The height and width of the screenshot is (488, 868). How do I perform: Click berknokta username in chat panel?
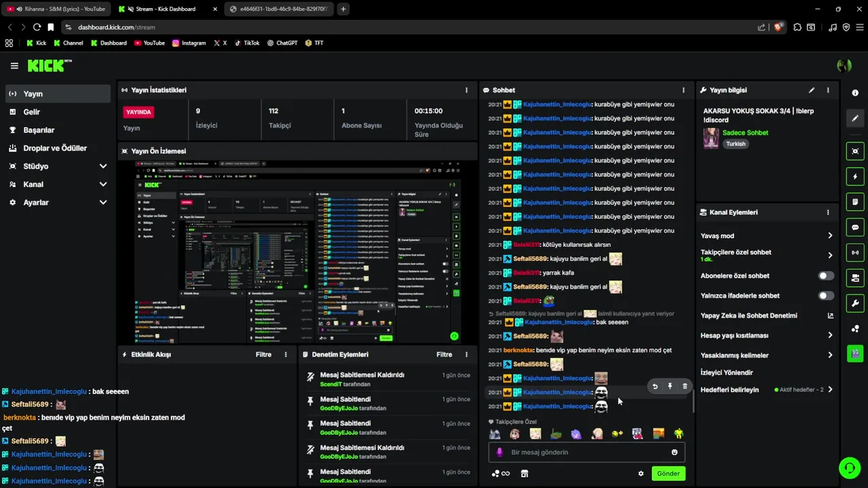[519, 350]
